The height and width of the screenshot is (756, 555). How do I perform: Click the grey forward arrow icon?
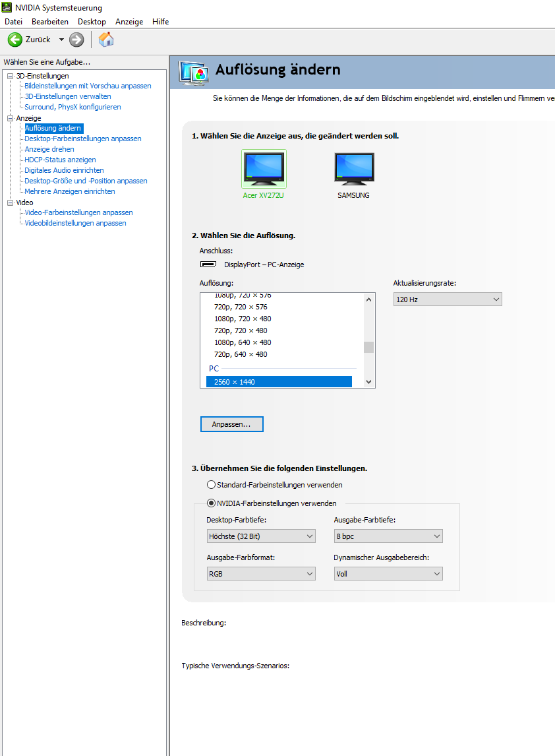click(76, 40)
